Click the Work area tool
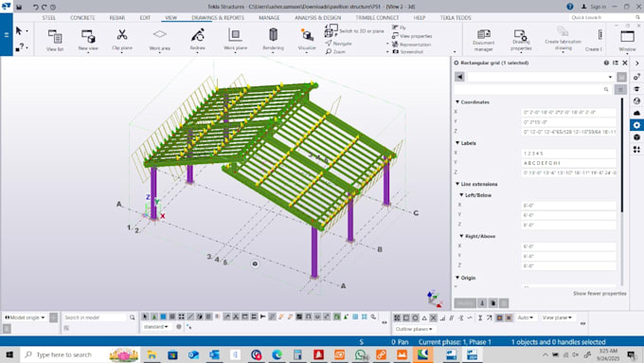 (160, 40)
